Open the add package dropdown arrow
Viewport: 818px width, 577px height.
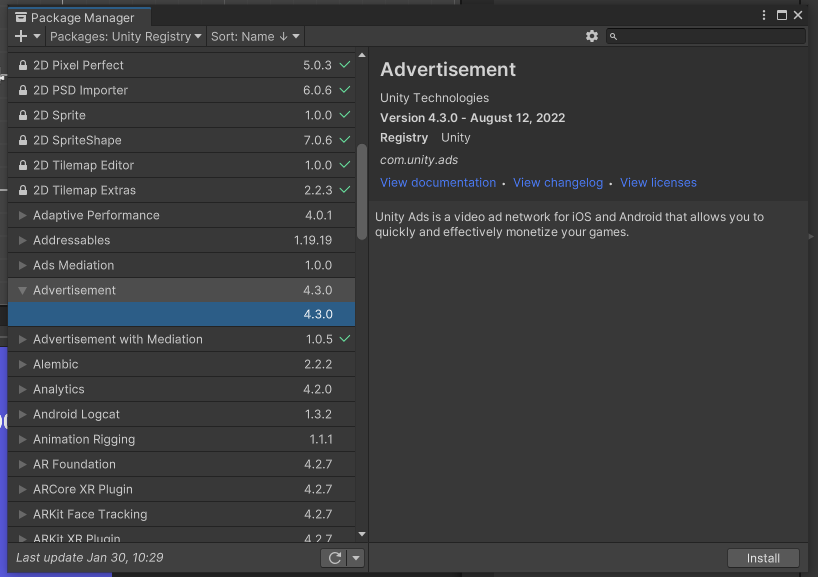pyautogui.click(x=37, y=36)
